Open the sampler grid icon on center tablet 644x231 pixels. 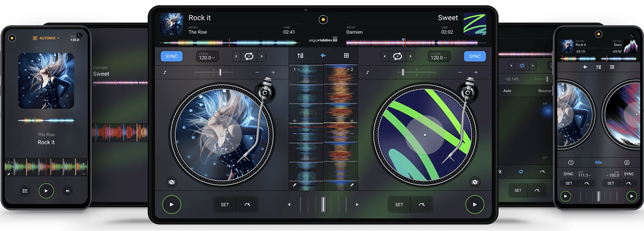click(x=346, y=56)
